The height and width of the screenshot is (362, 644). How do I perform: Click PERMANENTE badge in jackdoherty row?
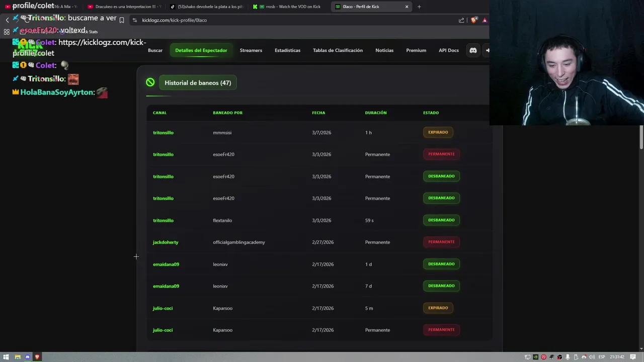(x=441, y=242)
